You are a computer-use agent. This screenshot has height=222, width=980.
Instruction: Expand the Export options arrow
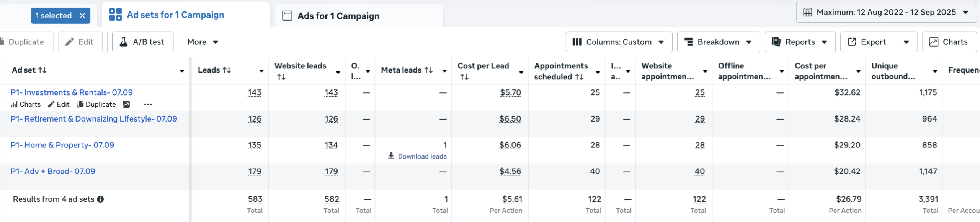906,42
